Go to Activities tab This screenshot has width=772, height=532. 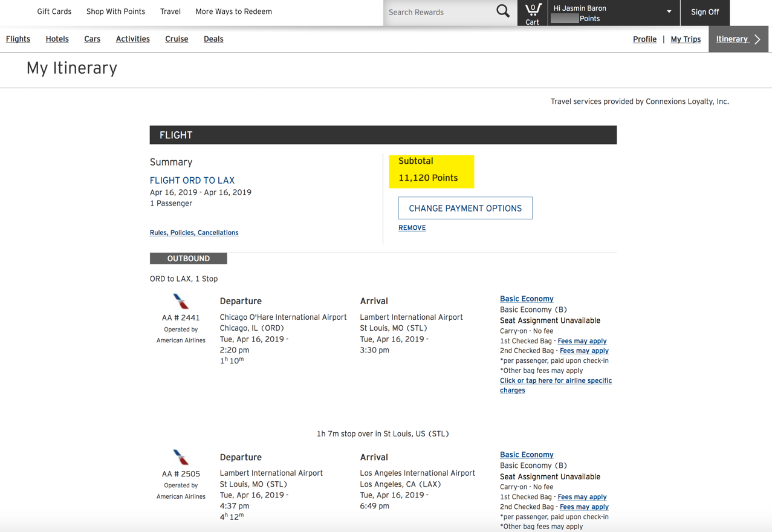[x=133, y=39]
